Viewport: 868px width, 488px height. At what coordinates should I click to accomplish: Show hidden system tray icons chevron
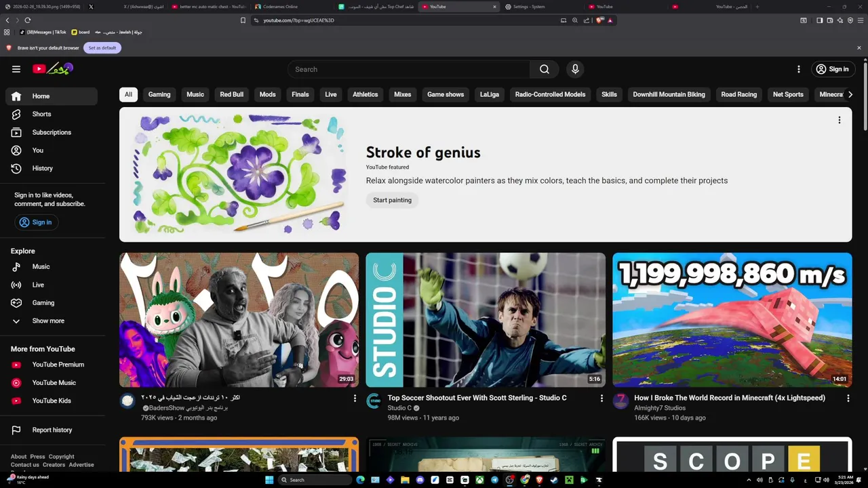749,480
